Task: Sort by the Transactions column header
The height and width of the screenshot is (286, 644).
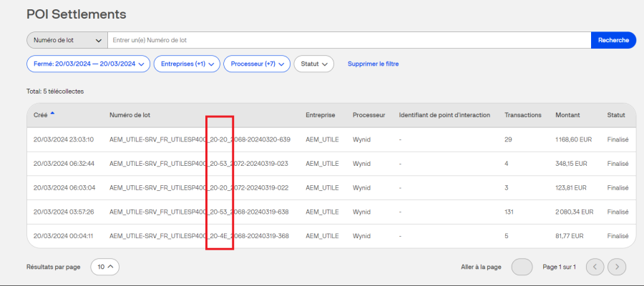Action: [x=522, y=115]
